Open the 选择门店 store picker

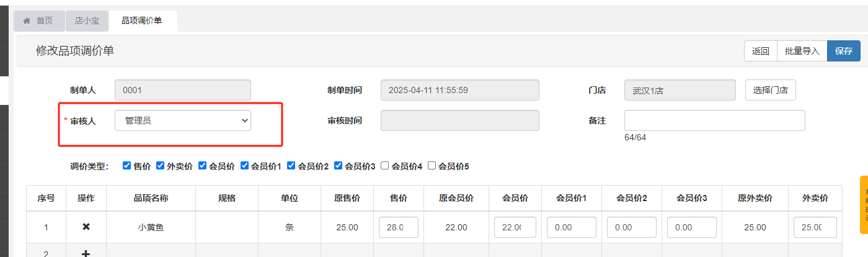point(770,90)
